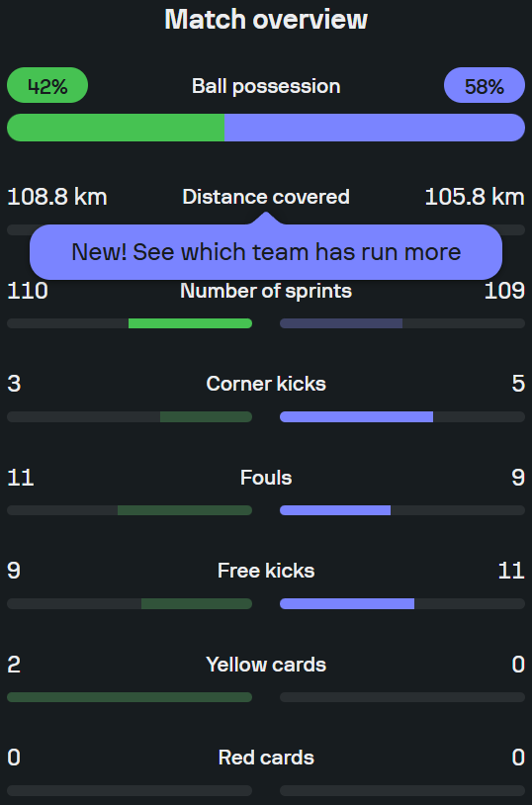Click the Fouls stat label
The width and height of the screenshot is (532, 805).
click(x=266, y=478)
